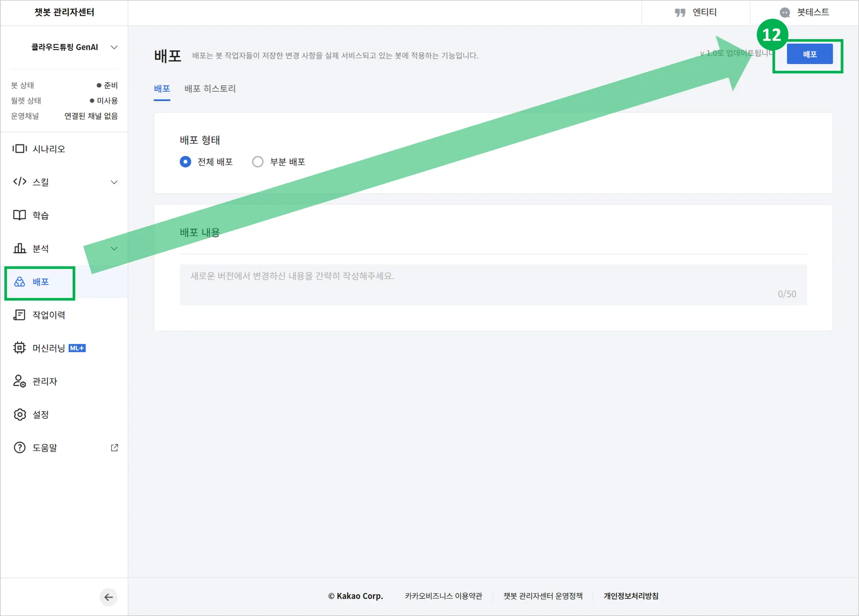Viewport: 859px width, 616px height.
Task: Switch to the 배포 히스토리 tab
Action: [210, 88]
